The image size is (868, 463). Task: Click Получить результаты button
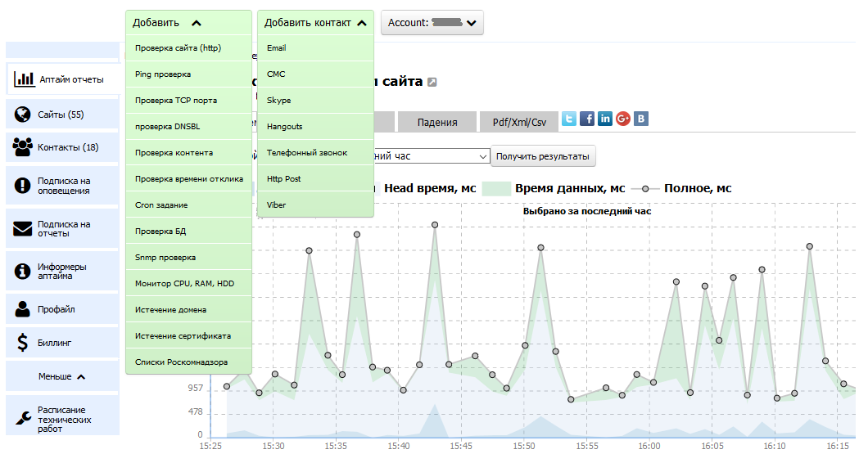click(543, 156)
